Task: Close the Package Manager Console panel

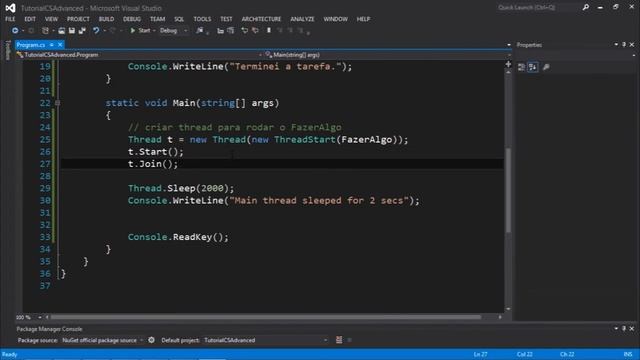Action: (632, 329)
